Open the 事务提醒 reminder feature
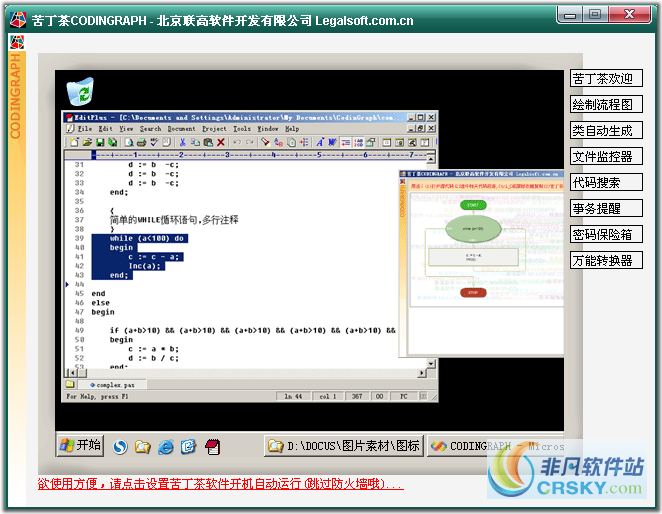Image resolution: width=662 pixels, height=514 pixels. point(606,208)
